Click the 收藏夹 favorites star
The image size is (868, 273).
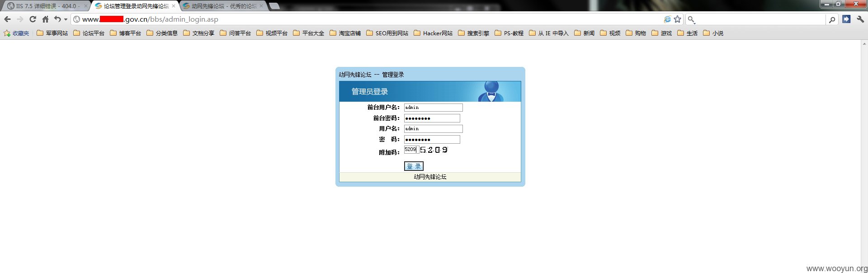pos(16,33)
